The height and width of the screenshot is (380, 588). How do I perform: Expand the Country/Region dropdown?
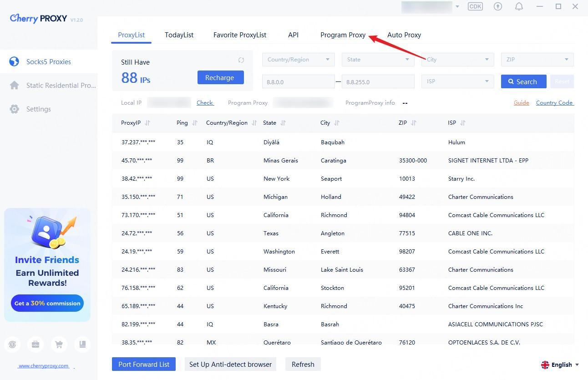pos(298,60)
